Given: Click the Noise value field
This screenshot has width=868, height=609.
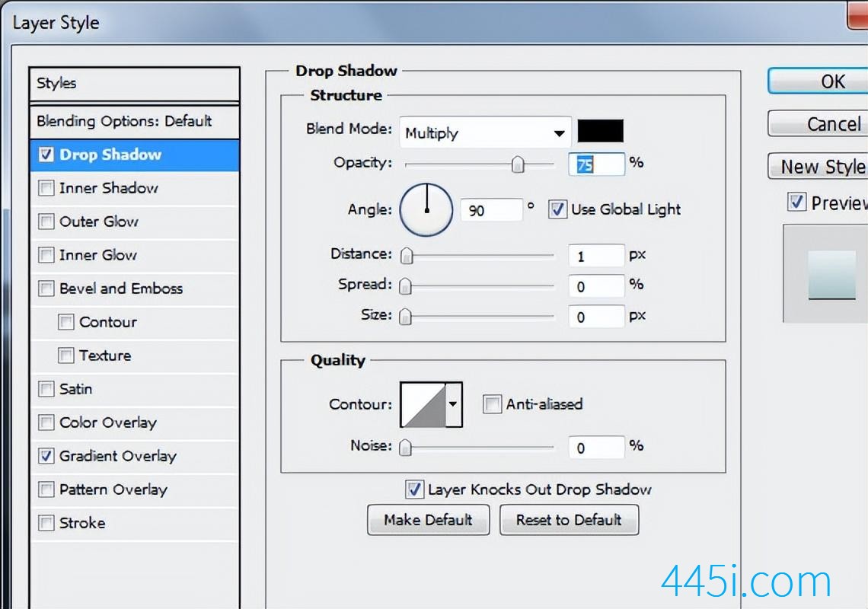Looking at the screenshot, I should click(597, 448).
